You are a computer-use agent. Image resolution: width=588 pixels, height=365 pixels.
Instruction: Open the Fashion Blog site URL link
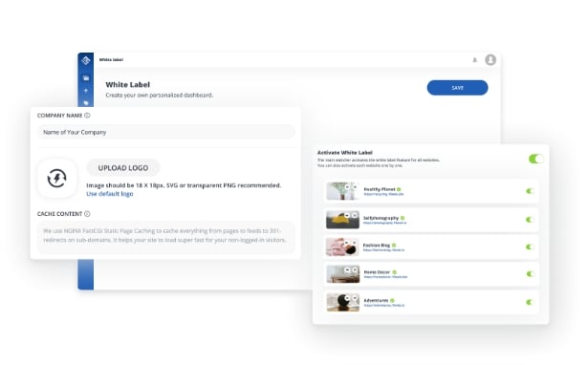[x=384, y=250]
